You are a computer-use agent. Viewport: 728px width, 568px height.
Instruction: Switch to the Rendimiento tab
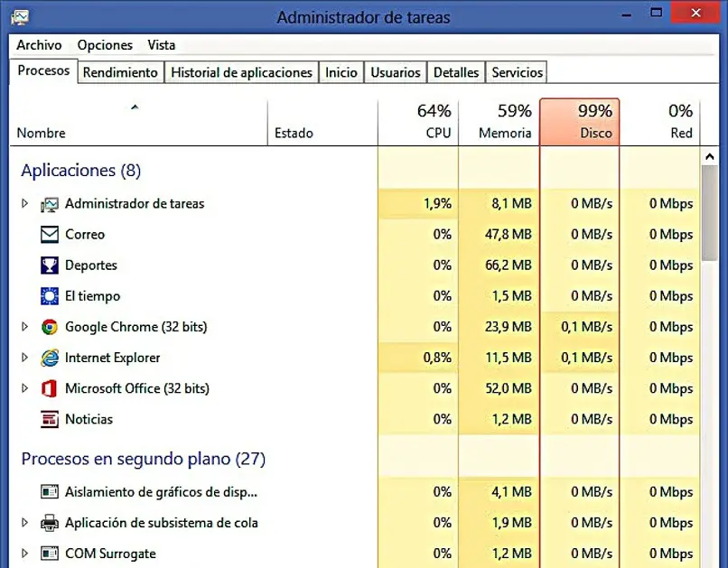point(120,72)
